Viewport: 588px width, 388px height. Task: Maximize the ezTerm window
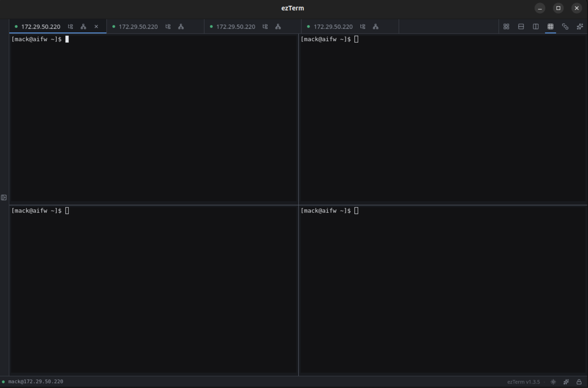(558, 8)
